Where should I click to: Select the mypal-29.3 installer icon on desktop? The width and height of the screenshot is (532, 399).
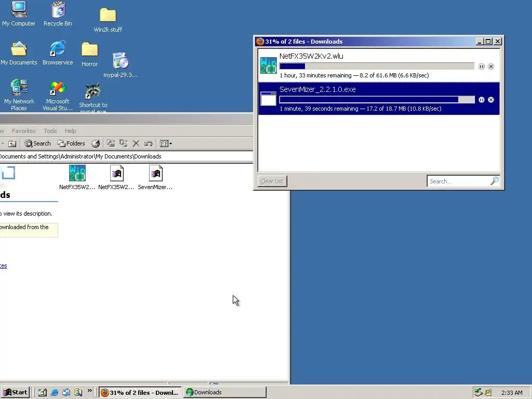(121, 65)
